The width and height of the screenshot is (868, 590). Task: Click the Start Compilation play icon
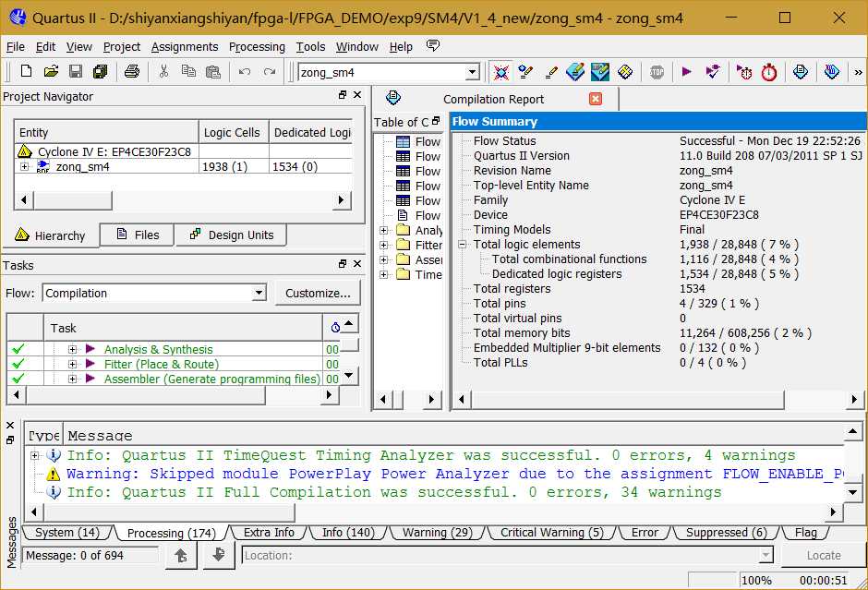(686, 72)
